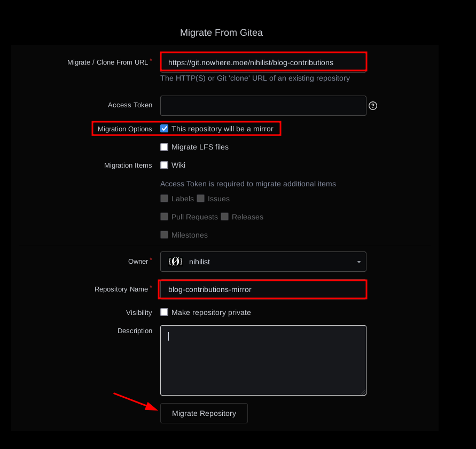Edit the Repository Name field
Image resolution: width=476 pixels, height=449 pixels.
pyautogui.click(x=263, y=289)
